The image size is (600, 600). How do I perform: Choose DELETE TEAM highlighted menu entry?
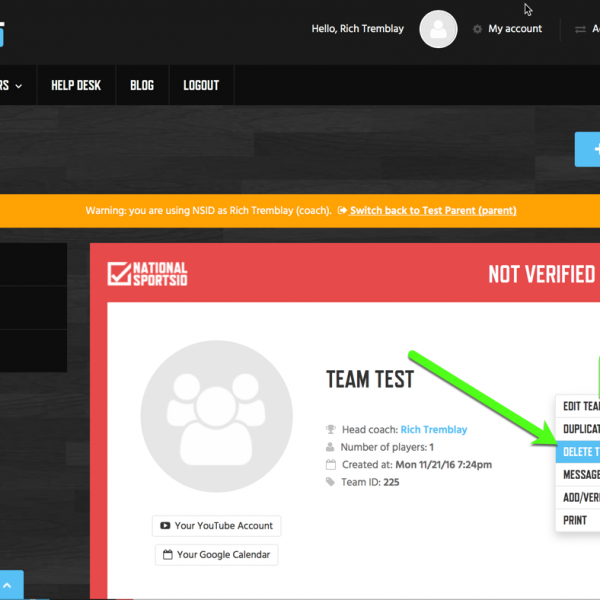(x=578, y=452)
